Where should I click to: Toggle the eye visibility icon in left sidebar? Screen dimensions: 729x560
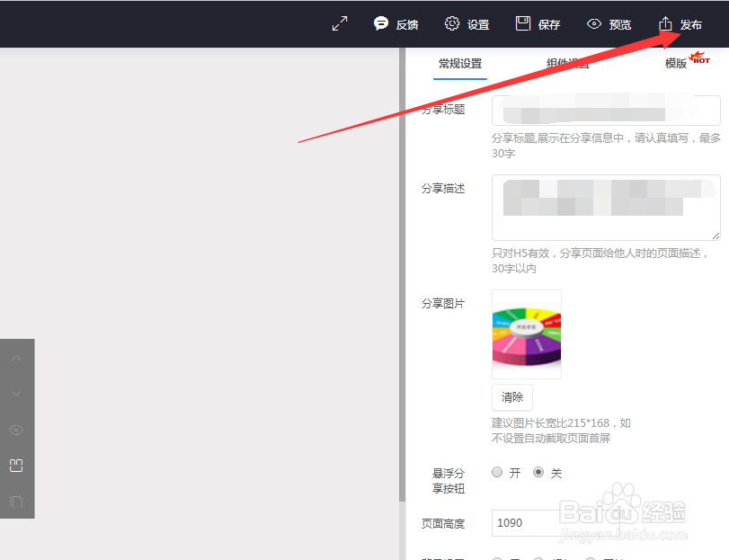16,430
